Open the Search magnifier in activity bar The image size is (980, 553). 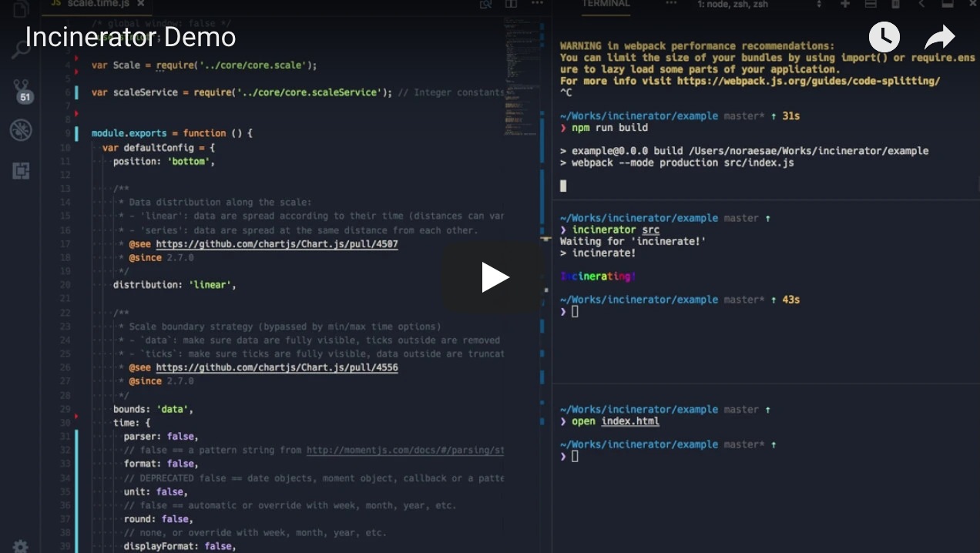click(x=21, y=51)
